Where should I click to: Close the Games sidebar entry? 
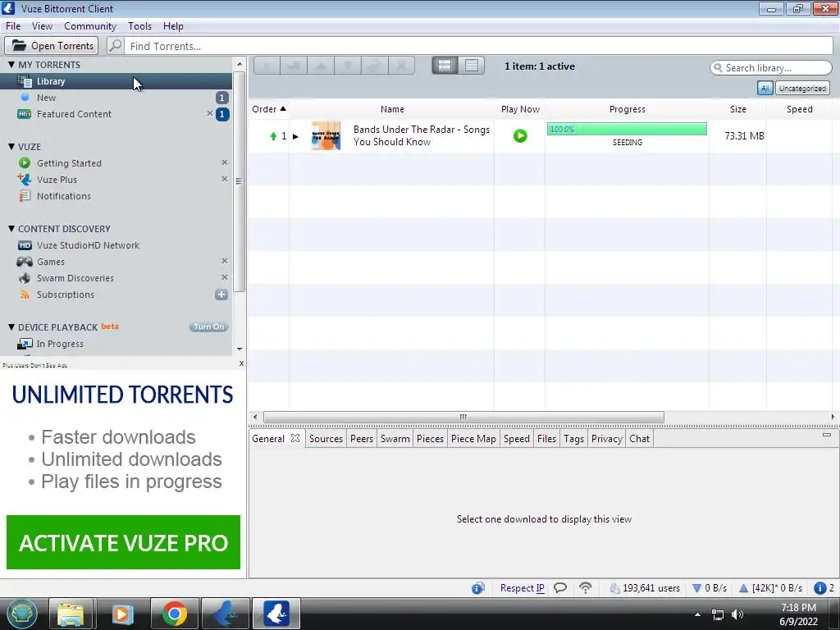point(225,261)
